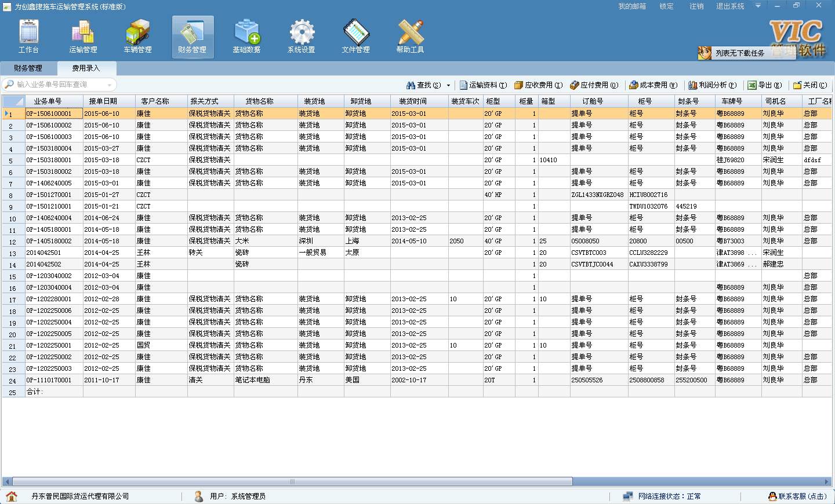Click the 我的邮箱 link
This screenshot has width=835, height=504.
[631, 6]
